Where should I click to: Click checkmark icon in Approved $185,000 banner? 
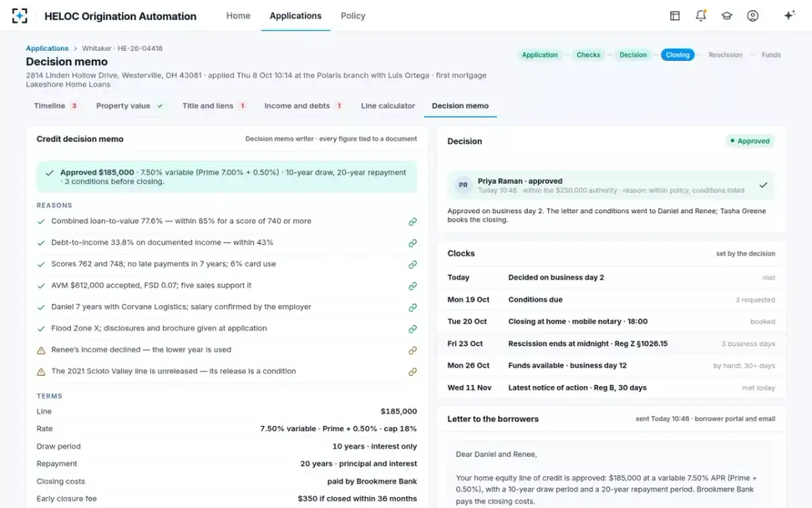pyautogui.click(x=49, y=173)
